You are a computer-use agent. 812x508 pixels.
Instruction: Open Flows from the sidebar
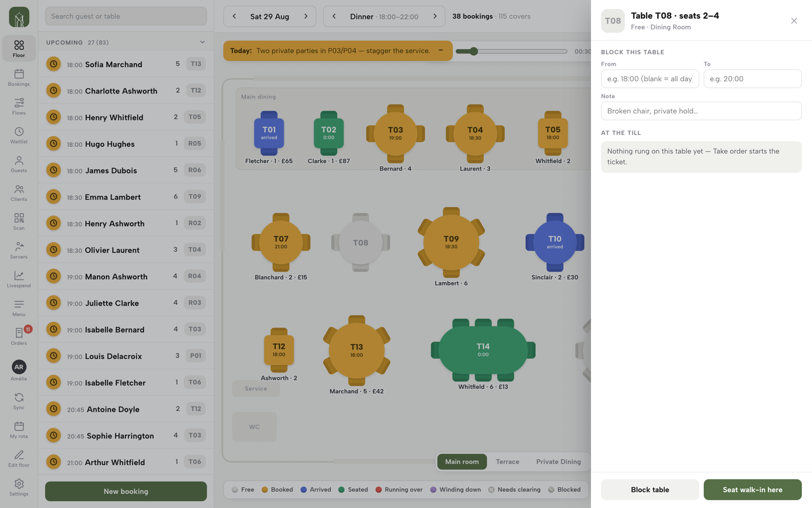click(x=19, y=106)
